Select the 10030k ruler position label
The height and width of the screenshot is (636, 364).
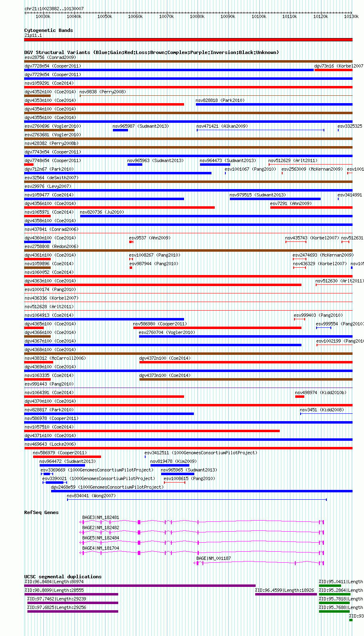click(43, 17)
